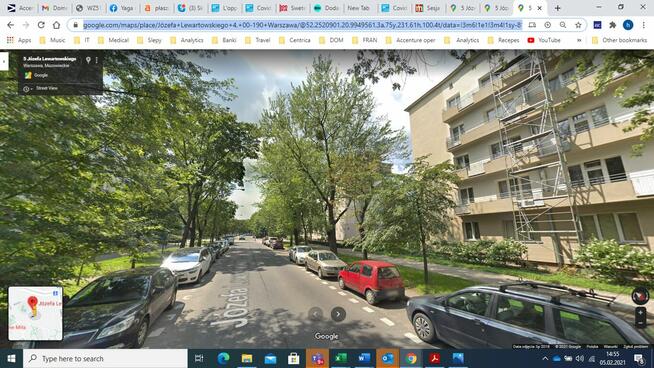Go back with browser back arrow

[x=10, y=25]
